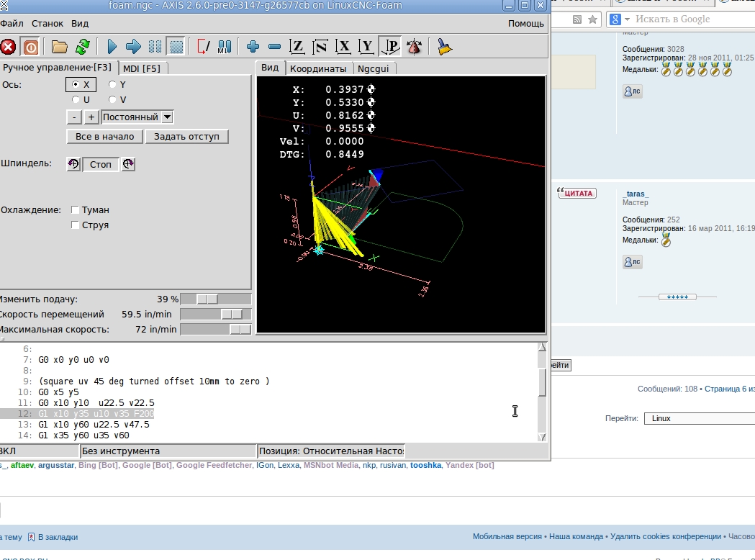Open the Linux forum jump dropdown
Image resolution: width=755 pixels, height=560 pixels.
pos(698,418)
